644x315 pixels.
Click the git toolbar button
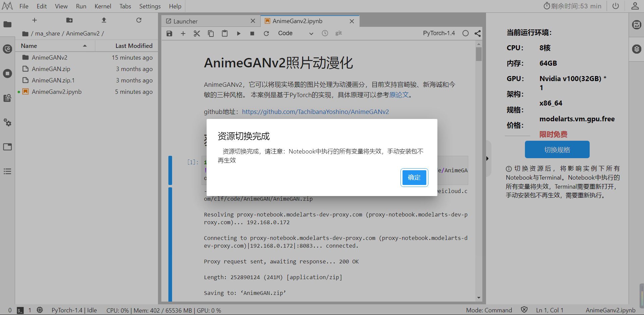coord(339,33)
